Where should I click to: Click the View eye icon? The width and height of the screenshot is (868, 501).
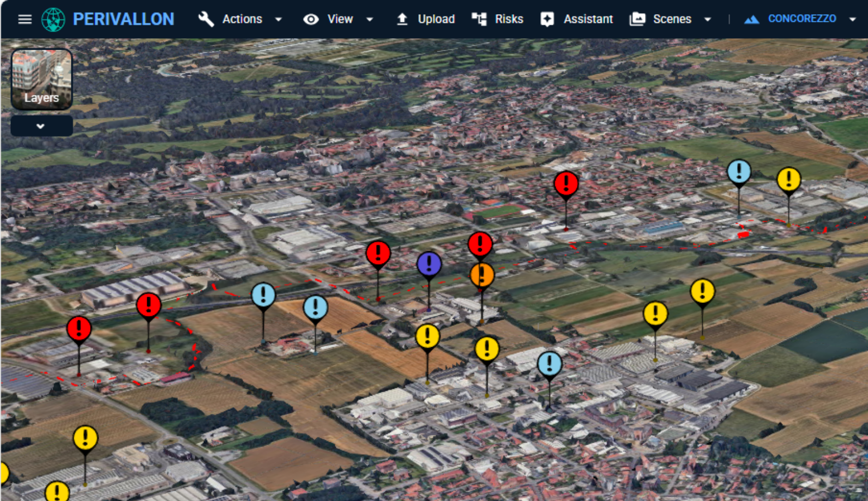311,19
